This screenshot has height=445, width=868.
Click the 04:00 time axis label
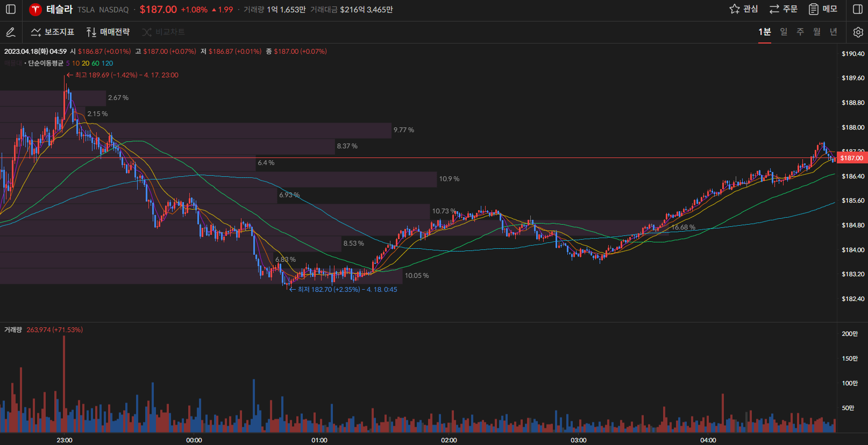coord(708,440)
